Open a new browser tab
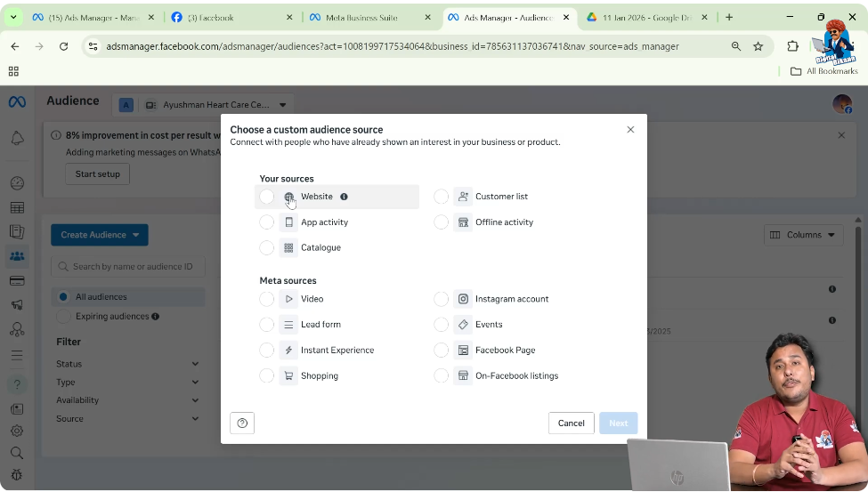This screenshot has height=492, width=868. [x=729, y=18]
